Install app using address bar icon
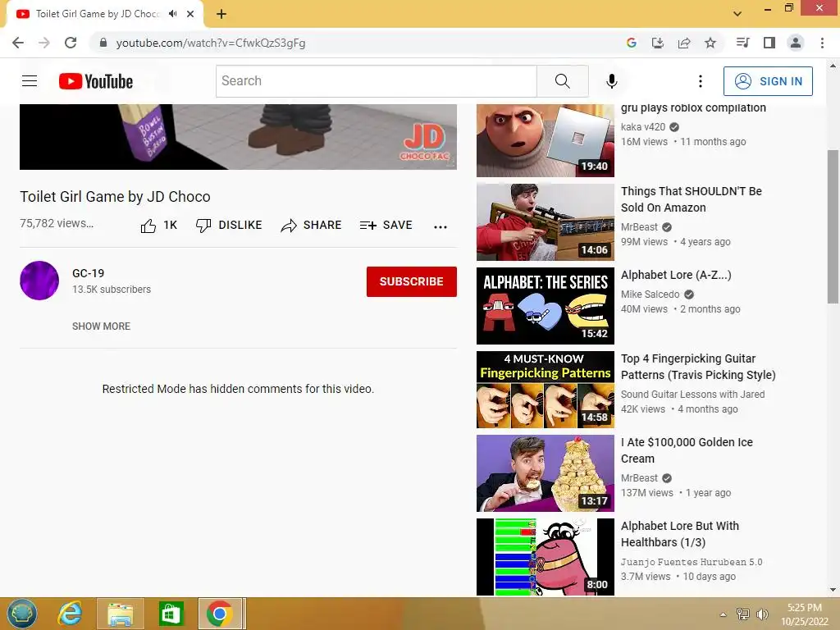Screen dimensions: 840x630 coord(658,43)
